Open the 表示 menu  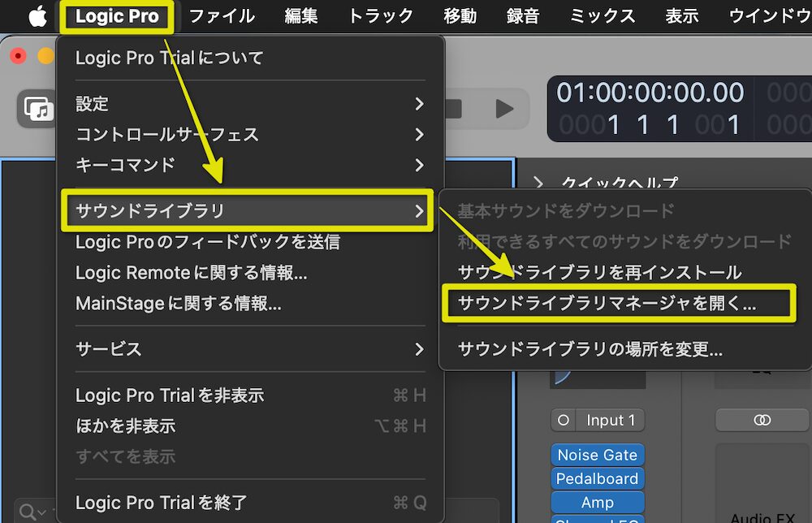click(x=681, y=16)
